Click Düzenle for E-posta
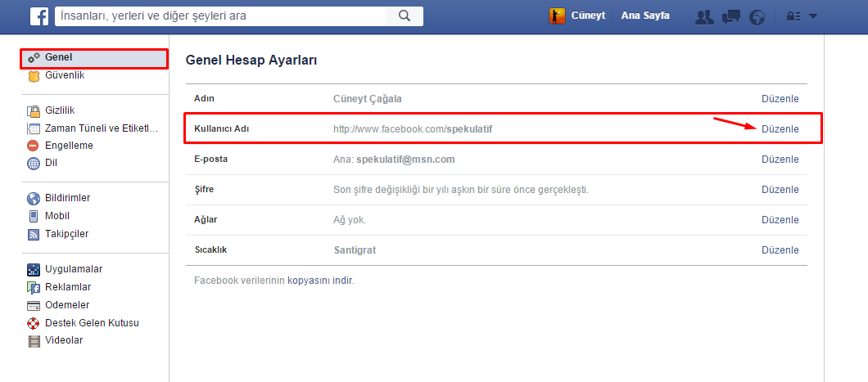 click(x=780, y=160)
